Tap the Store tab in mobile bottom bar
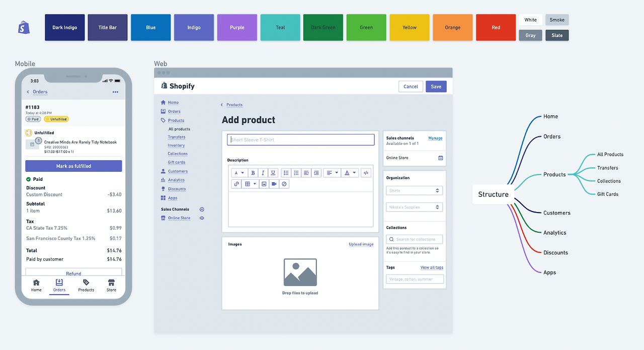Viewport: 644px width, 350px height. click(111, 285)
